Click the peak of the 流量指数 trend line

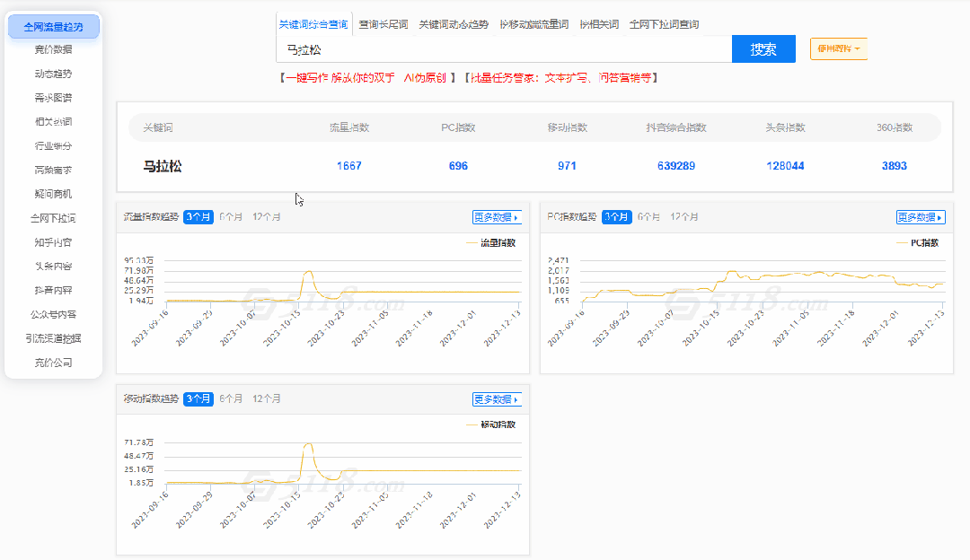coord(308,271)
